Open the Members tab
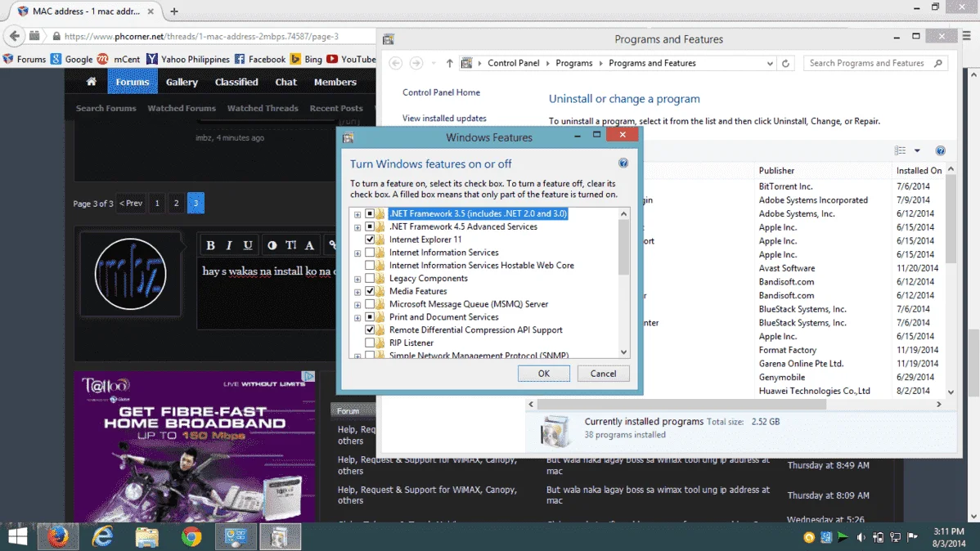 [x=335, y=82]
